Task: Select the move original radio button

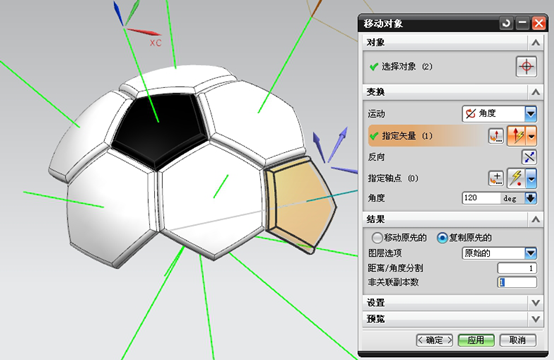Action: pos(377,238)
